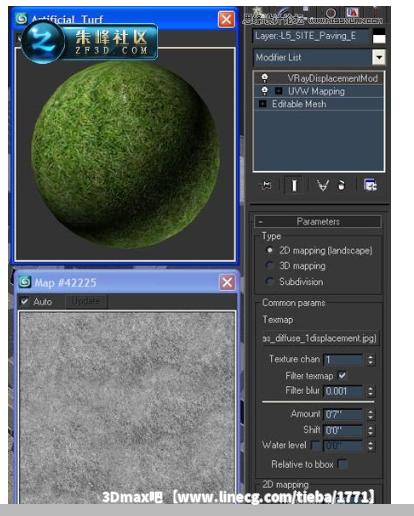Enable Water level checkbox
The height and width of the screenshot is (516, 414).
[315, 445]
